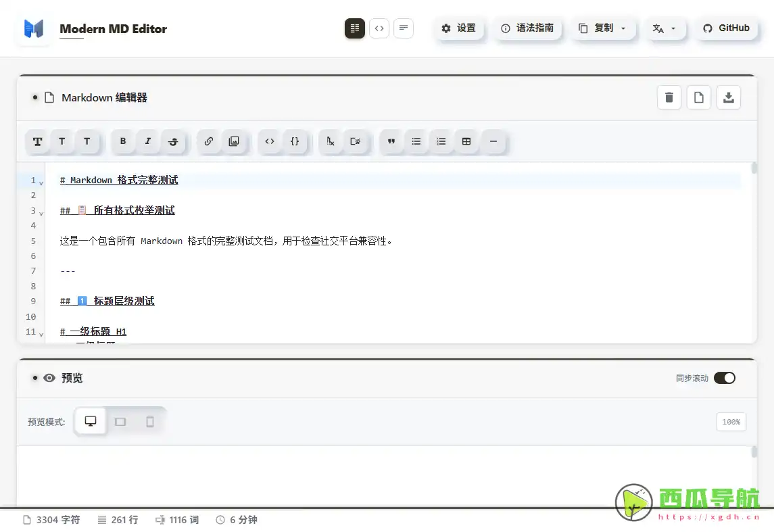Switch to mobile preview mode

pos(149,421)
